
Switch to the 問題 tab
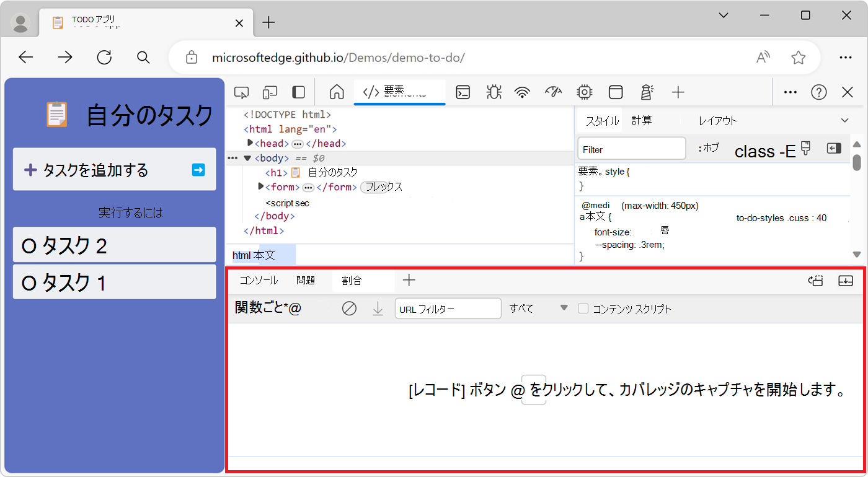(x=306, y=280)
